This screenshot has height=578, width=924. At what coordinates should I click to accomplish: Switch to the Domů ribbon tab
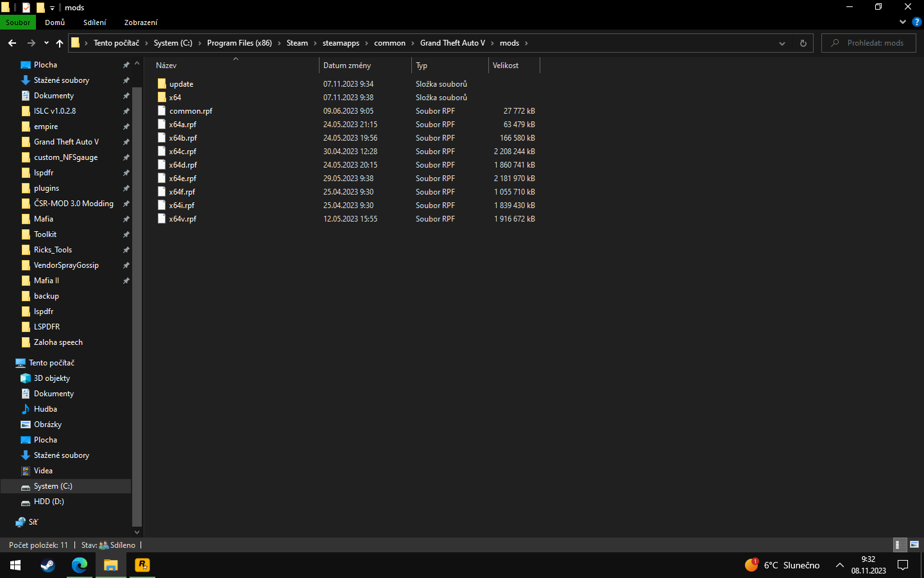[55, 22]
